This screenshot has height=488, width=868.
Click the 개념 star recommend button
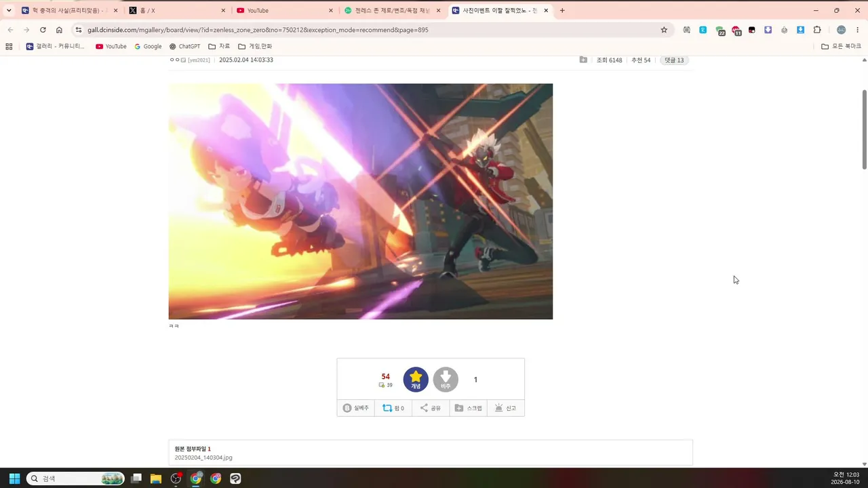click(x=416, y=380)
